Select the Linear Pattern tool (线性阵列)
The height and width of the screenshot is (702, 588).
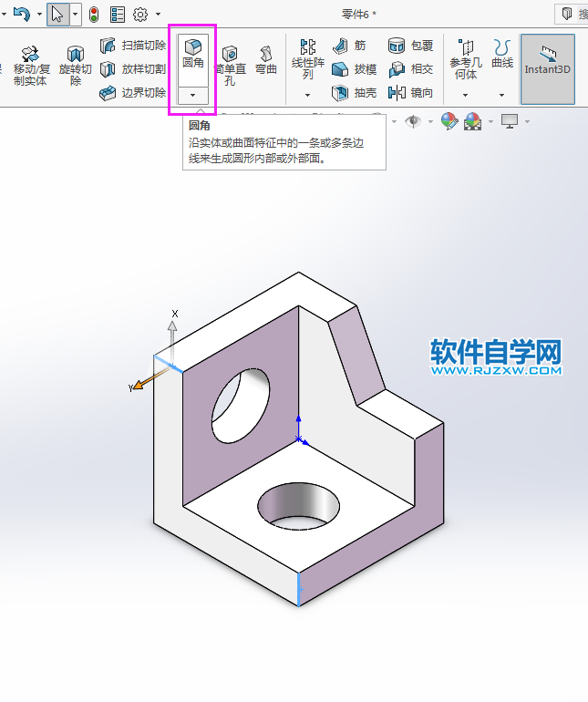tap(307, 59)
